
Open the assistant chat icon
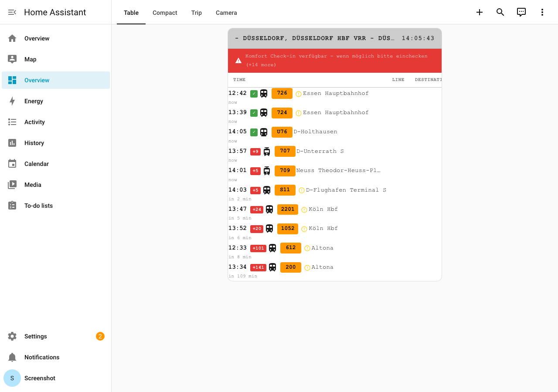pyautogui.click(x=521, y=12)
